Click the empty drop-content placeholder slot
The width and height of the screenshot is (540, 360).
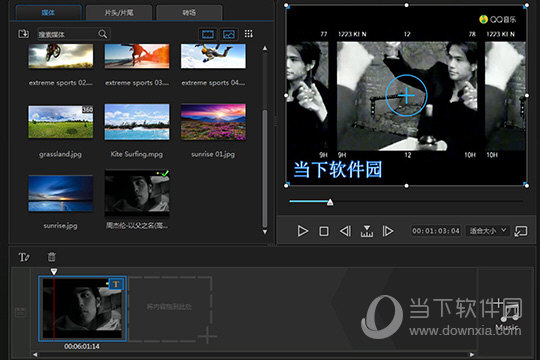(x=169, y=309)
